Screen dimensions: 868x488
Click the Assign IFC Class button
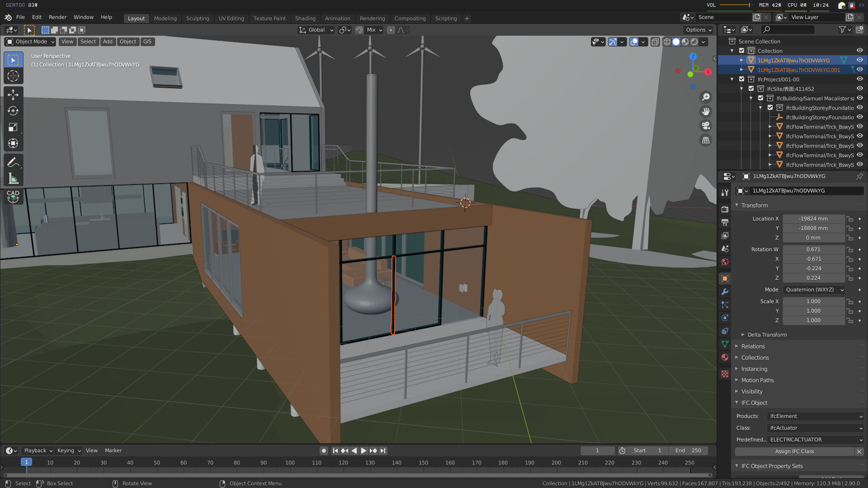(794, 451)
